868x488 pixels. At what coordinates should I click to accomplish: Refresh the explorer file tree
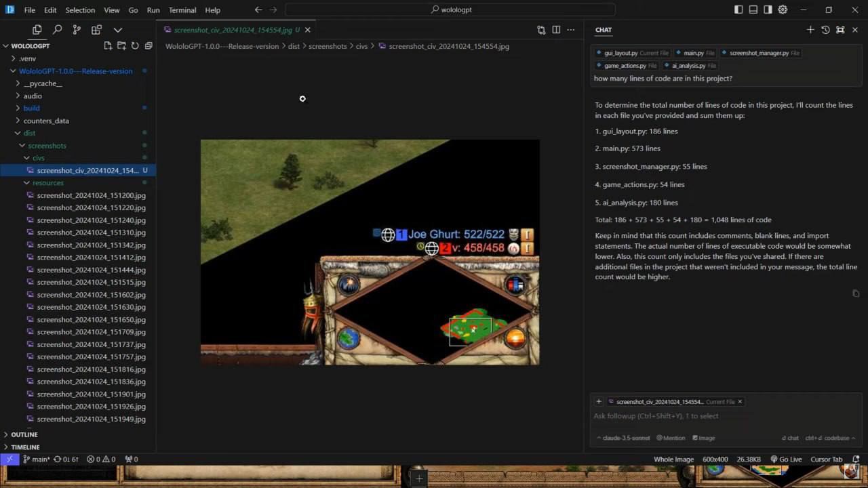[135, 45]
